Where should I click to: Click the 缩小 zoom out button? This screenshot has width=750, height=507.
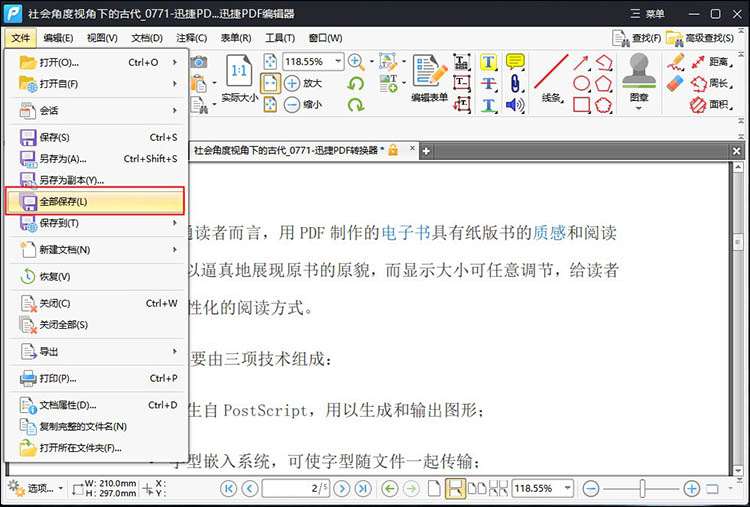303,104
